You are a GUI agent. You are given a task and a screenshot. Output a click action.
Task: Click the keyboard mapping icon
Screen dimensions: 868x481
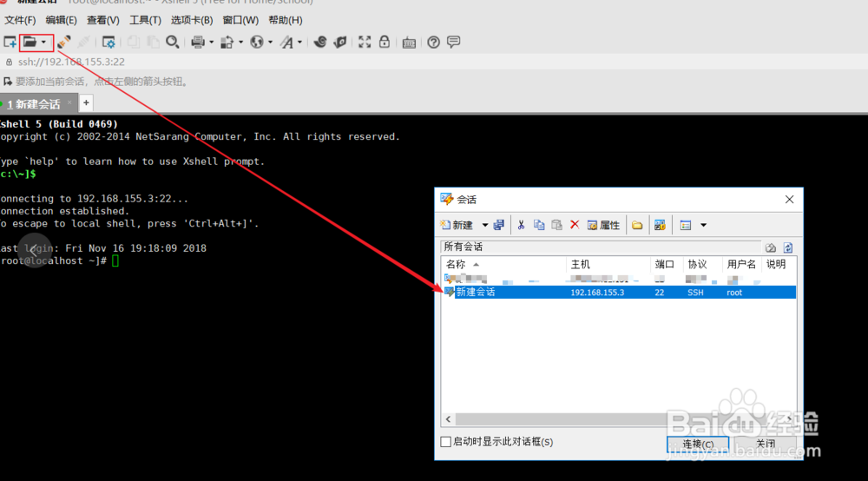pos(409,43)
